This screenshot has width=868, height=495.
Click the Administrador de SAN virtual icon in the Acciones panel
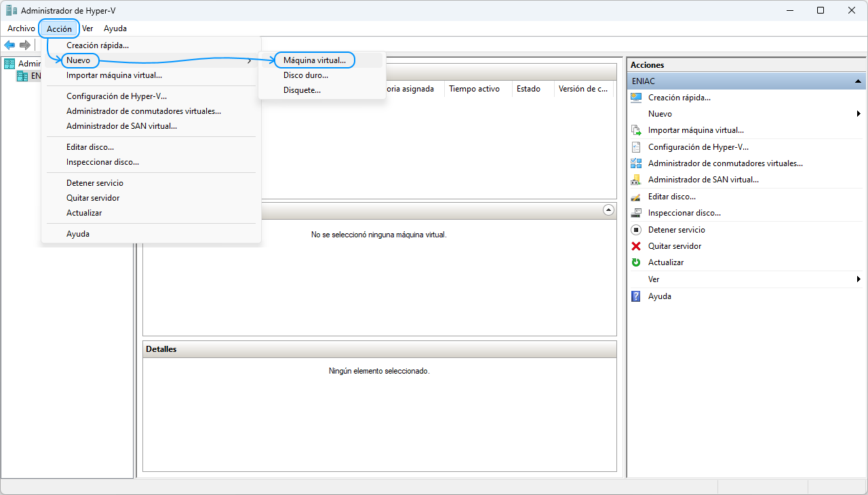click(x=636, y=180)
